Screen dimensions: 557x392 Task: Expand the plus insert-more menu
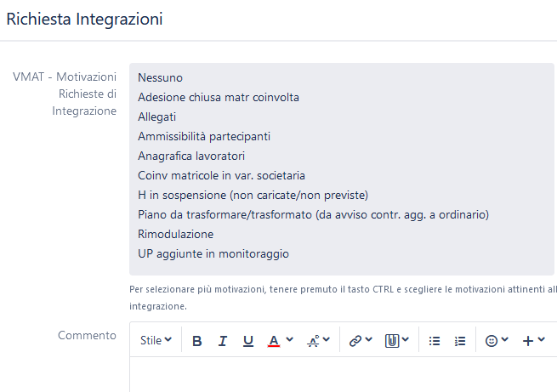tap(533, 341)
